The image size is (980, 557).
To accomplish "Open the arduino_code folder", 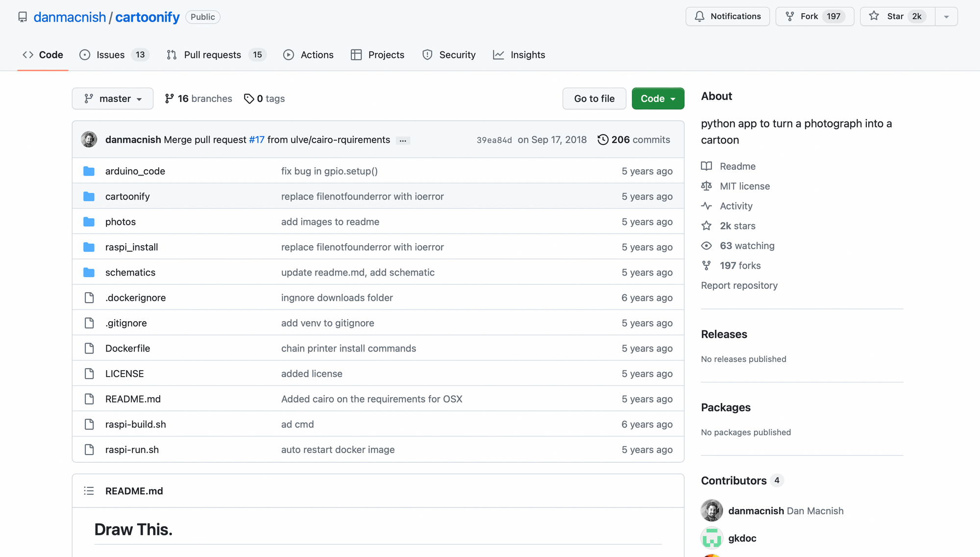I will tap(135, 171).
